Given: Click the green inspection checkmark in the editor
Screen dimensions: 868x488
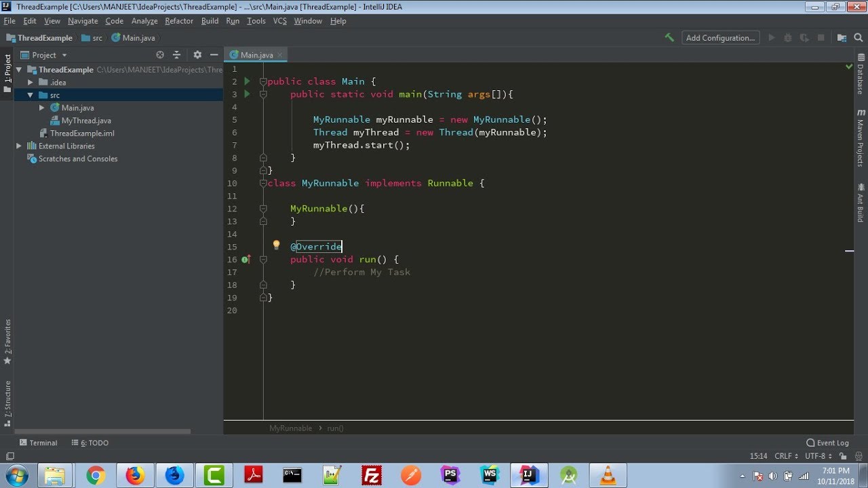Looking at the screenshot, I should tap(849, 67).
